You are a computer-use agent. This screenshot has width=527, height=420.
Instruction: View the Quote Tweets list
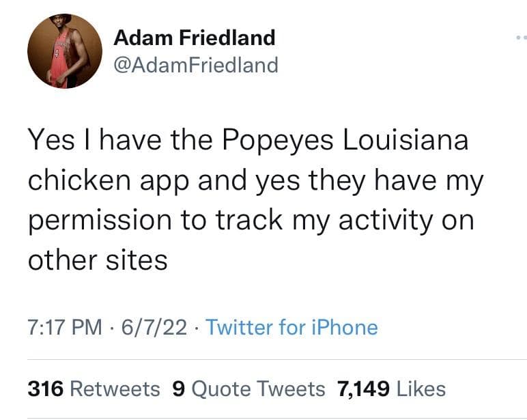tap(259, 389)
